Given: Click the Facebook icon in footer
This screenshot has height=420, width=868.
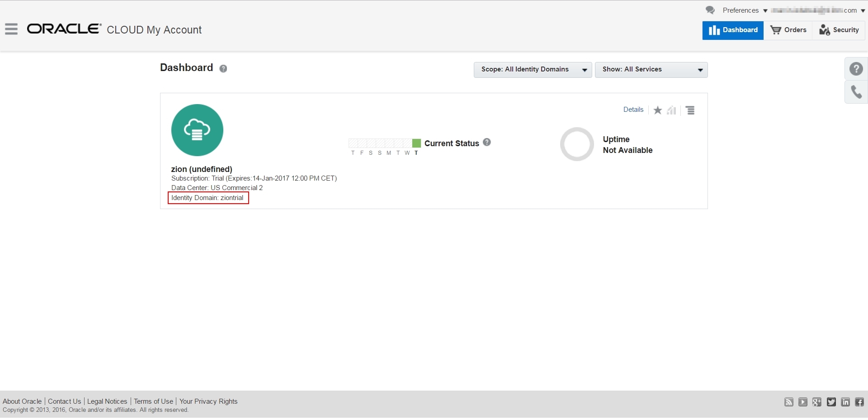Looking at the screenshot, I should (859, 402).
